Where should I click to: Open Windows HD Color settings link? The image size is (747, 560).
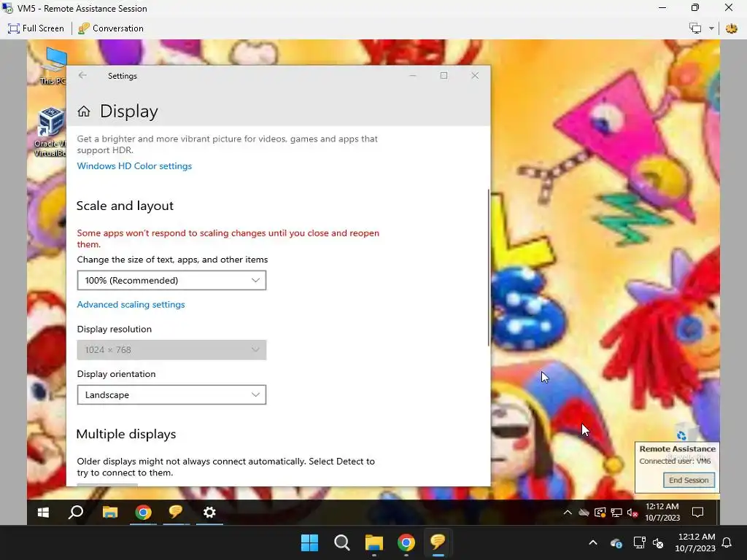134,166
